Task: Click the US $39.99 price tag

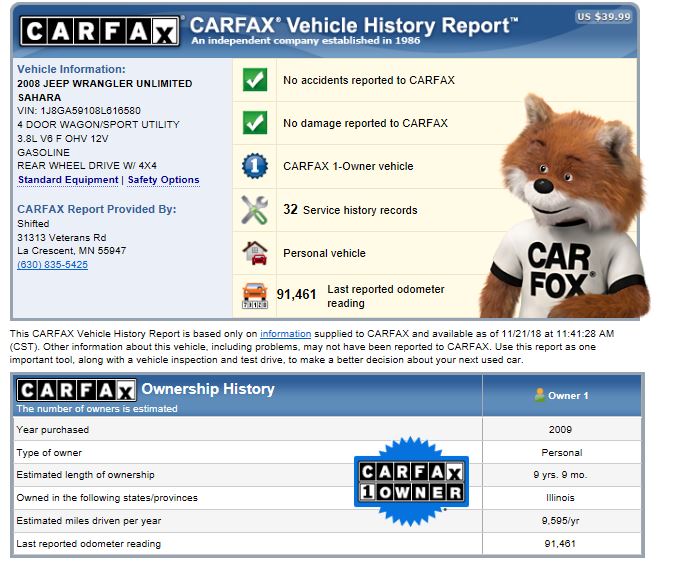Action: (603, 17)
